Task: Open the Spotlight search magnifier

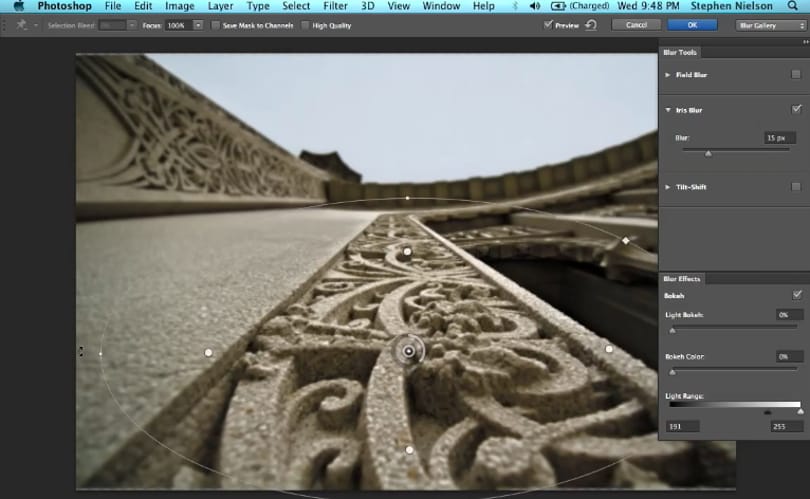Action: (792, 6)
